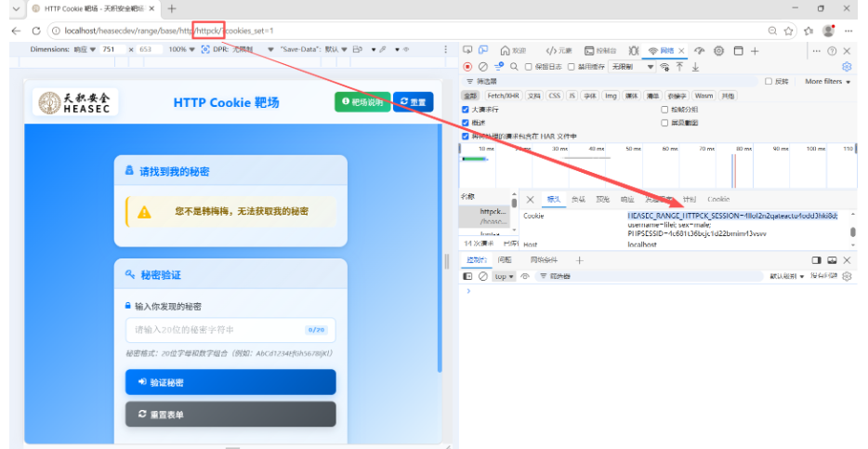Open the throttling 无限制 dropdown
Image resolution: width=868 pixels, height=449 pixels.
[632, 66]
